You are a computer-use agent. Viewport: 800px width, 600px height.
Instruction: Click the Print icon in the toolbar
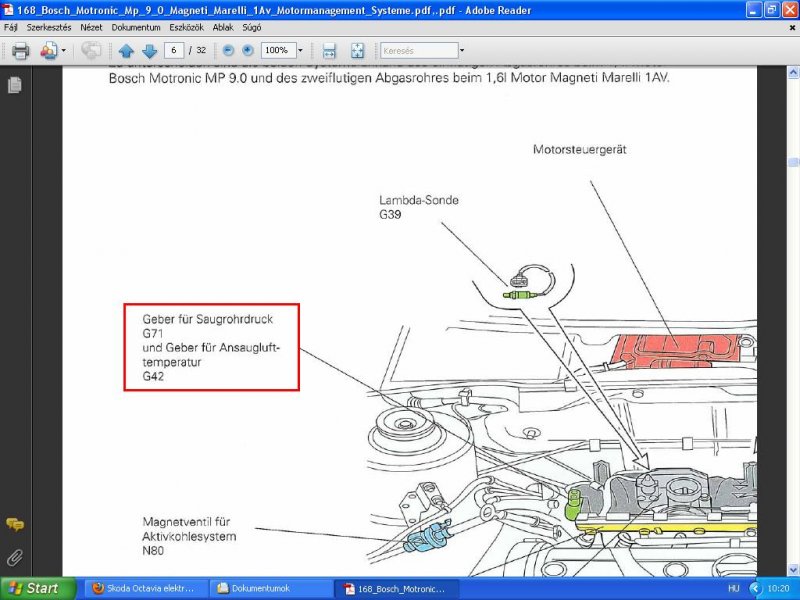pos(20,51)
